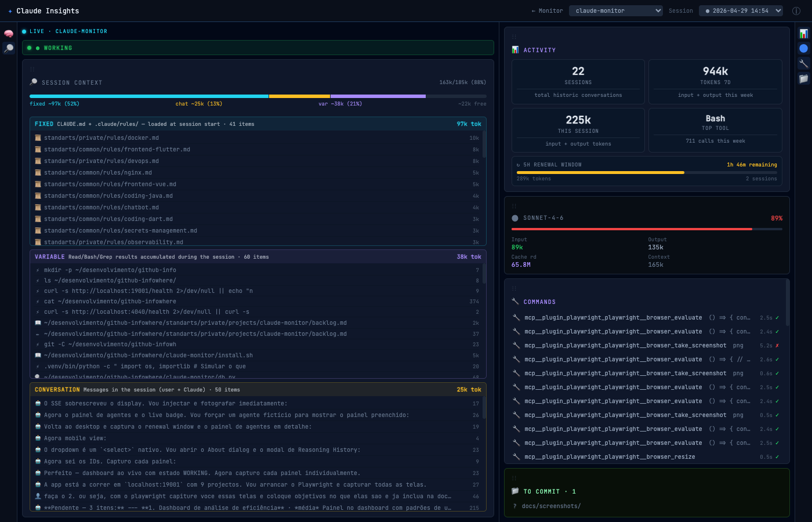This screenshot has width=812, height=522.
Task: Open the Monitor project dropdown showing claude-monitor
Action: [616, 10]
